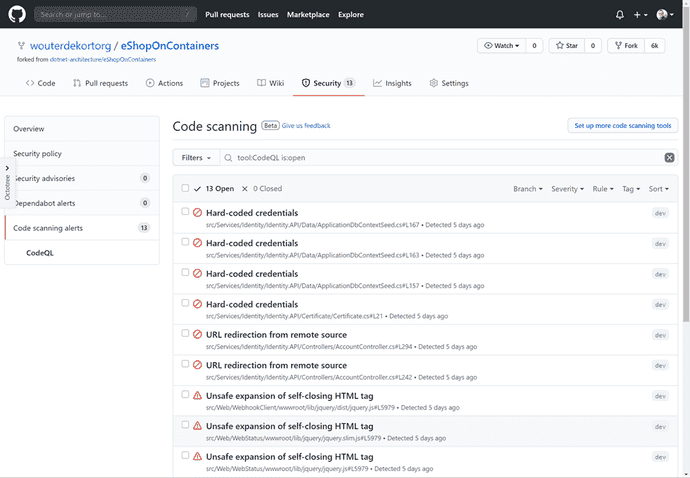This screenshot has height=478, width=690.
Task: Click error icon of Hard-coded credentials L163
Action: 198,243
